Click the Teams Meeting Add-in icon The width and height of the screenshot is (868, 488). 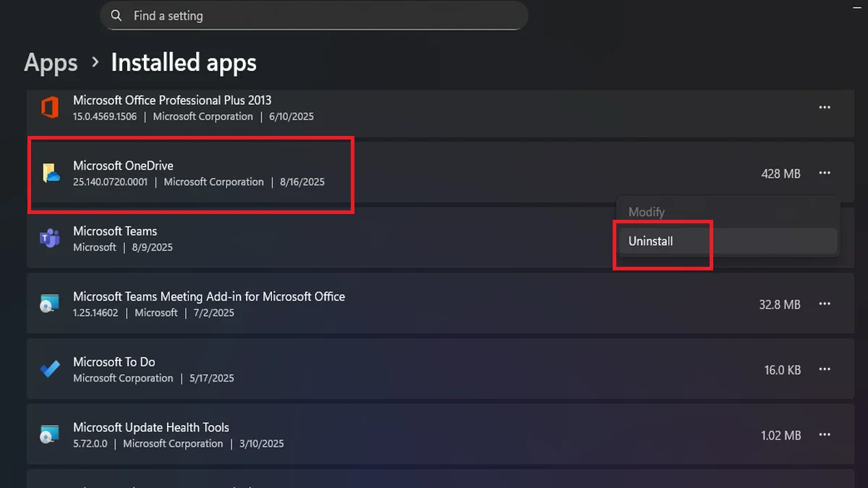tap(49, 304)
